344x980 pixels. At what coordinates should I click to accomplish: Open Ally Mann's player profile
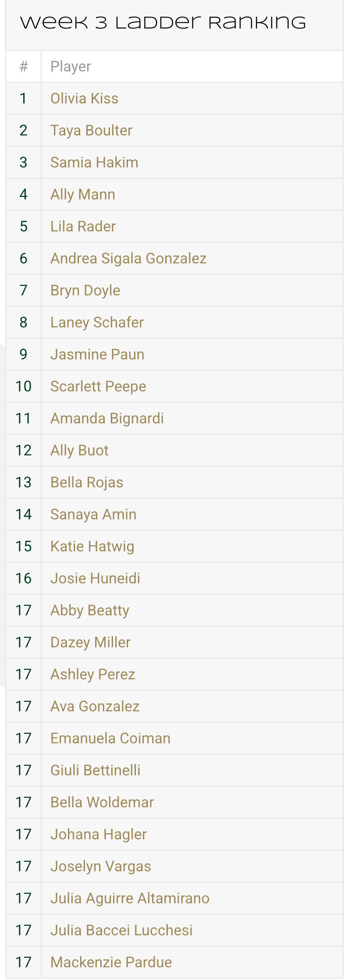(x=83, y=195)
